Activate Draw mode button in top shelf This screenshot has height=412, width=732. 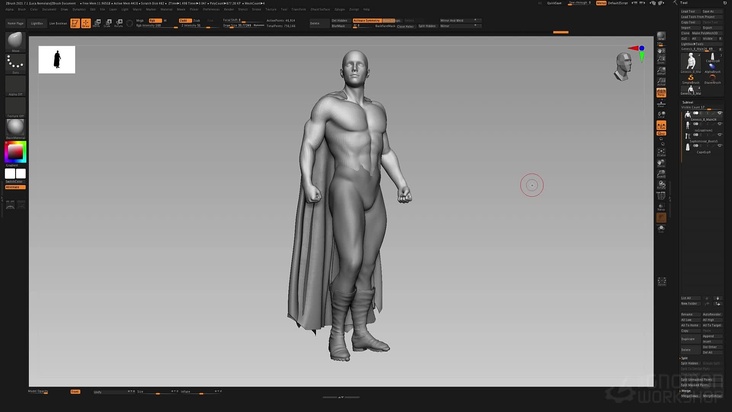pos(86,23)
